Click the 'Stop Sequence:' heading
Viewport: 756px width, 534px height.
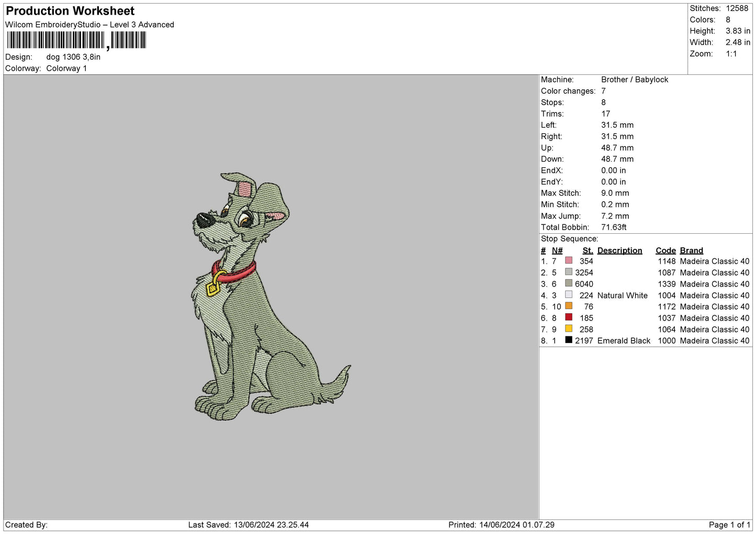click(570, 239)
